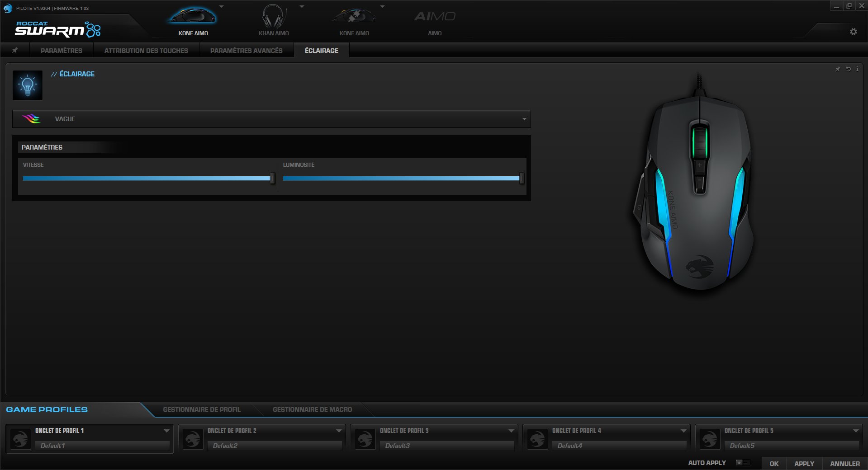Pin the Éclairage panel
Viewport: 868px width, 470px height.
click(x=838, y=69)
